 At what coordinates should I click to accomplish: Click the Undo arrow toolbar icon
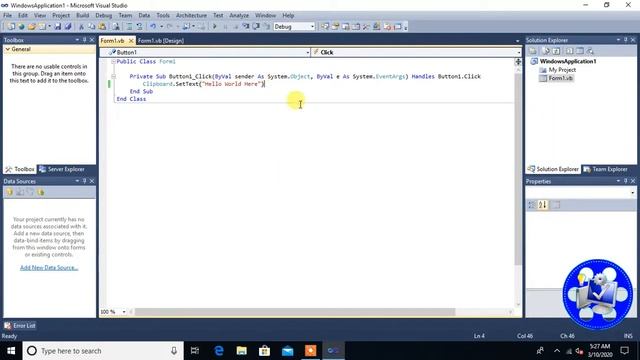click(x=153, y=27)
